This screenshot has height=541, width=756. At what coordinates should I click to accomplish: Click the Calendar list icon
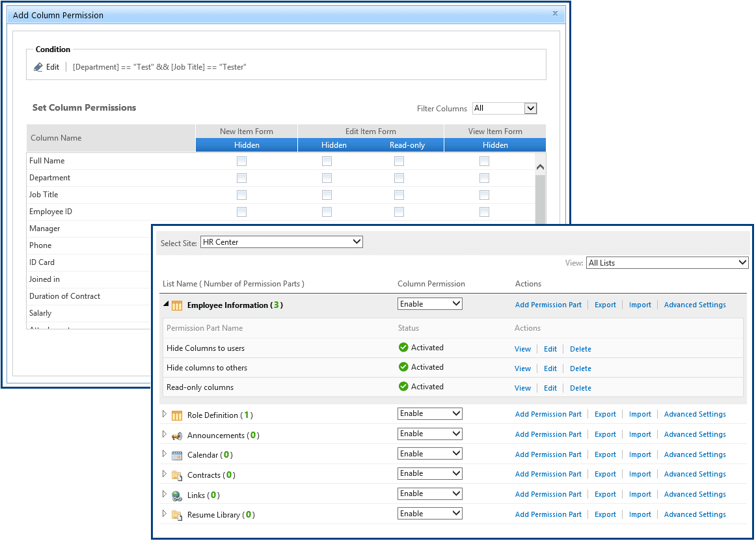pyautogui.click(x=177, y=455)
